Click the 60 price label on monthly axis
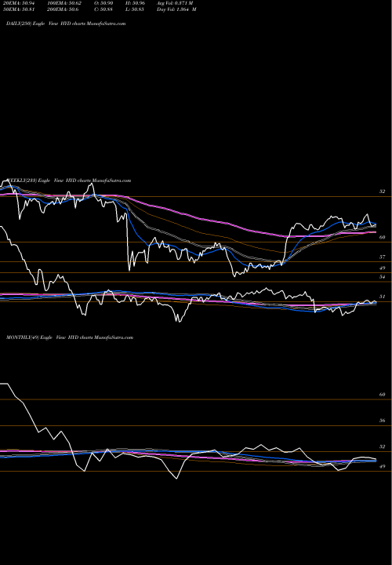 click(383, 395)
